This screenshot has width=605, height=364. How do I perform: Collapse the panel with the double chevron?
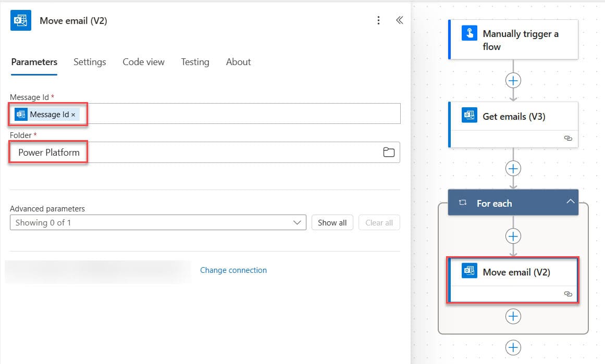pyautogui.click(x=399, y=20)
